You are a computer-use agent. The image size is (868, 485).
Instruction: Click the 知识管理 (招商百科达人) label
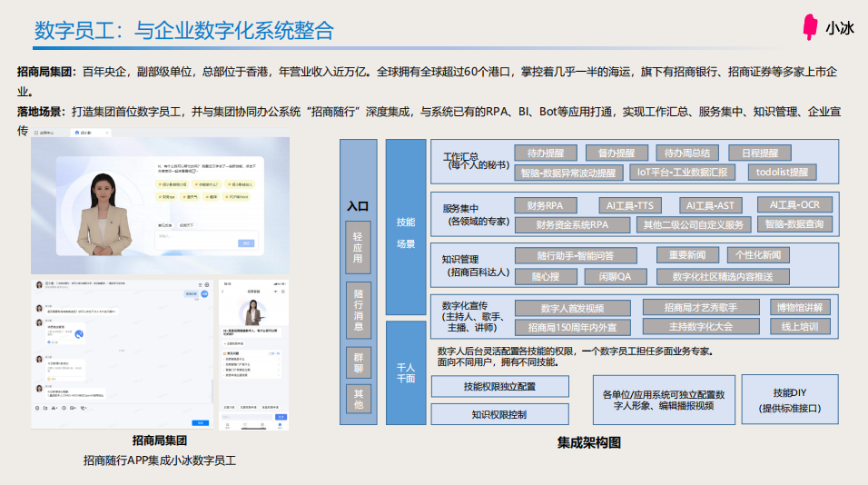(x=475, y=265)
